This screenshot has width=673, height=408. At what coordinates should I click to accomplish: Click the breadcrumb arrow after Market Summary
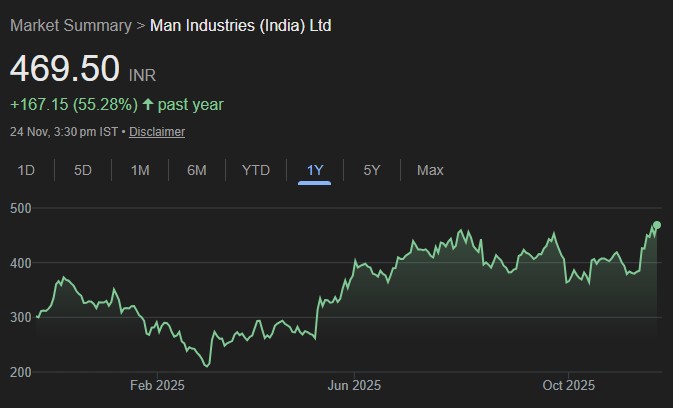pyautogui.click(x=140, y=25)
